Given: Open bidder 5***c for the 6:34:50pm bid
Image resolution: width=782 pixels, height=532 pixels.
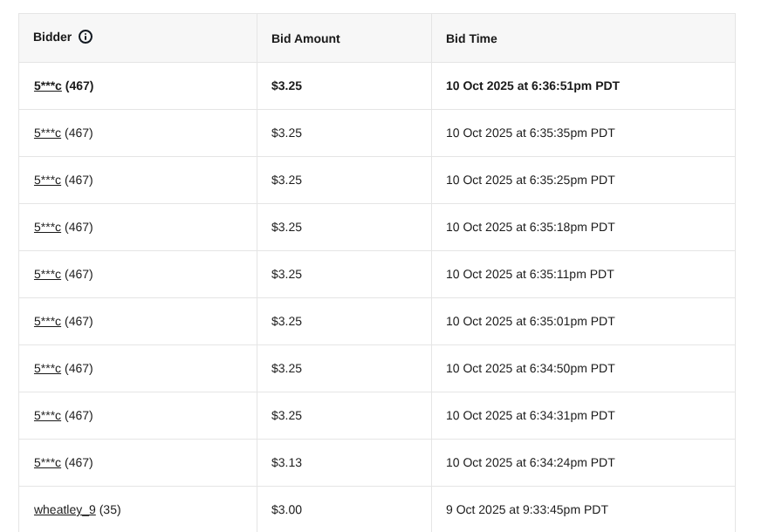Looking at the screenshot, I should (48, 369).
